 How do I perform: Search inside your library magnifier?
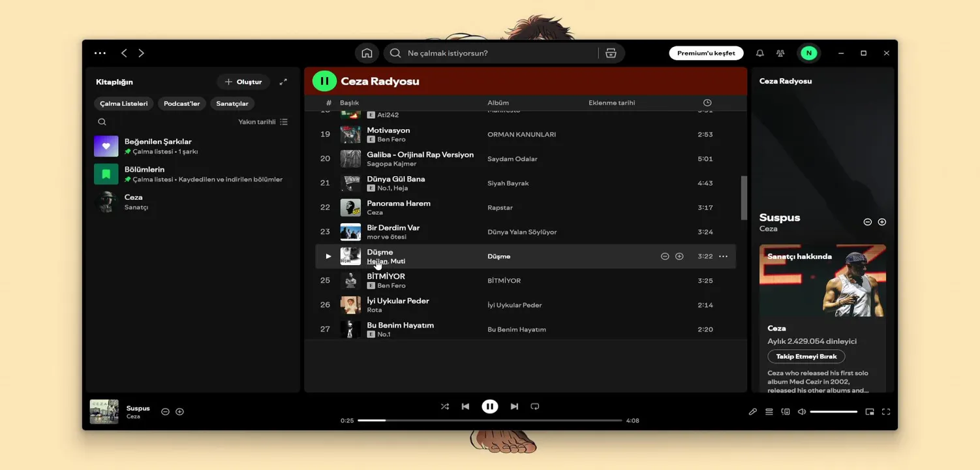coord(102,121)
